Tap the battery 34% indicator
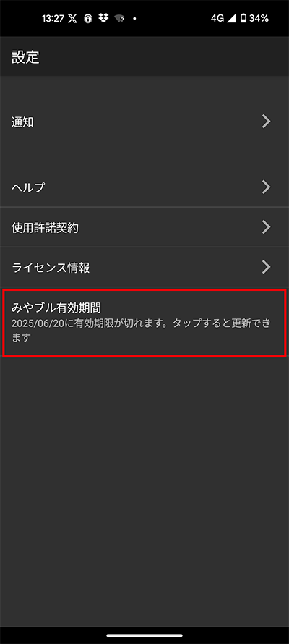Image resolution: width=289 pixels, height=644 pixels. [x=254, y=19]
